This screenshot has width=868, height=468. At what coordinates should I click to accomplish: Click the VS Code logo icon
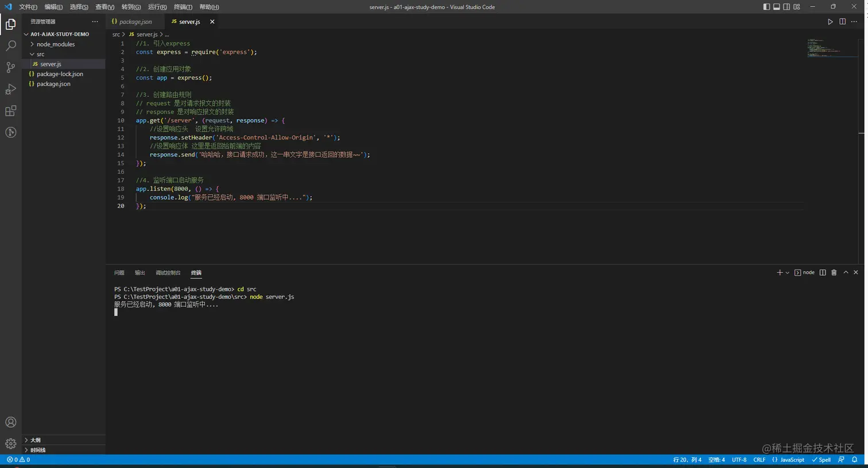pyautogui.click(x=8, y=7)
